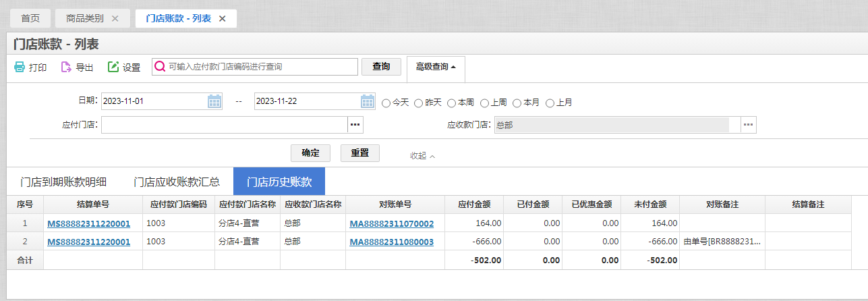Screen dimensions: 868x301
Task: Click payable amount cell -666.00 in row 2
Action: click(x=474, y=242)
